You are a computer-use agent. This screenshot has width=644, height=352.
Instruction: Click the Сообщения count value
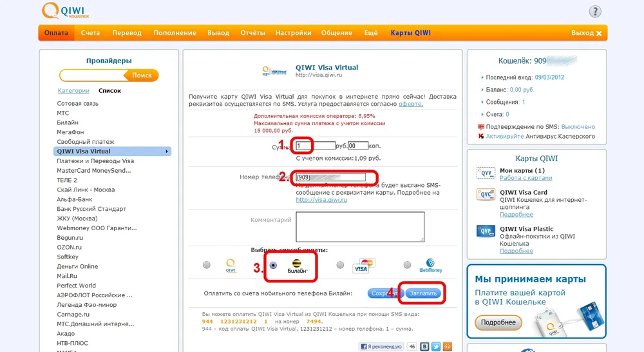[523, 102]
